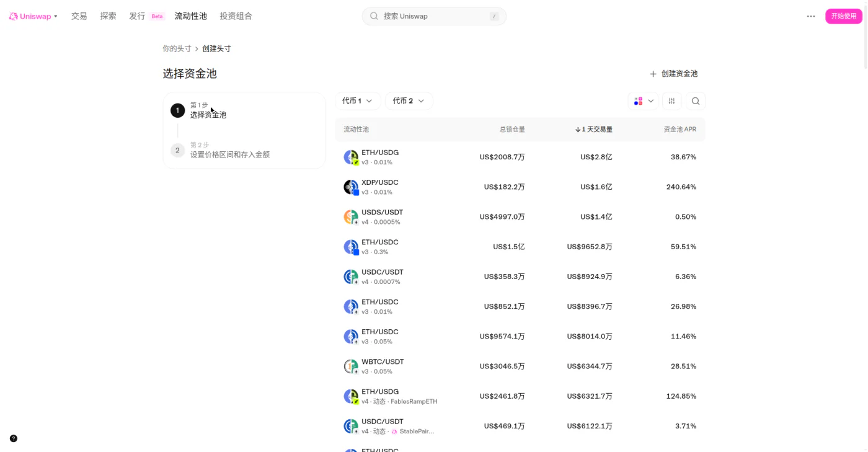This screenshot has width=868, height=452.
Task: Sort by the 资金池 APR column header
Action: pos(680,130)
